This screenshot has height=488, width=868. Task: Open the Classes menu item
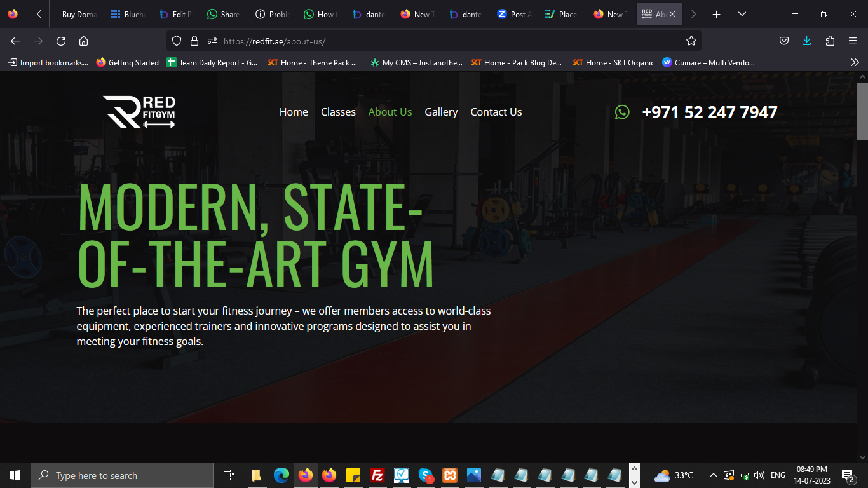338,112
